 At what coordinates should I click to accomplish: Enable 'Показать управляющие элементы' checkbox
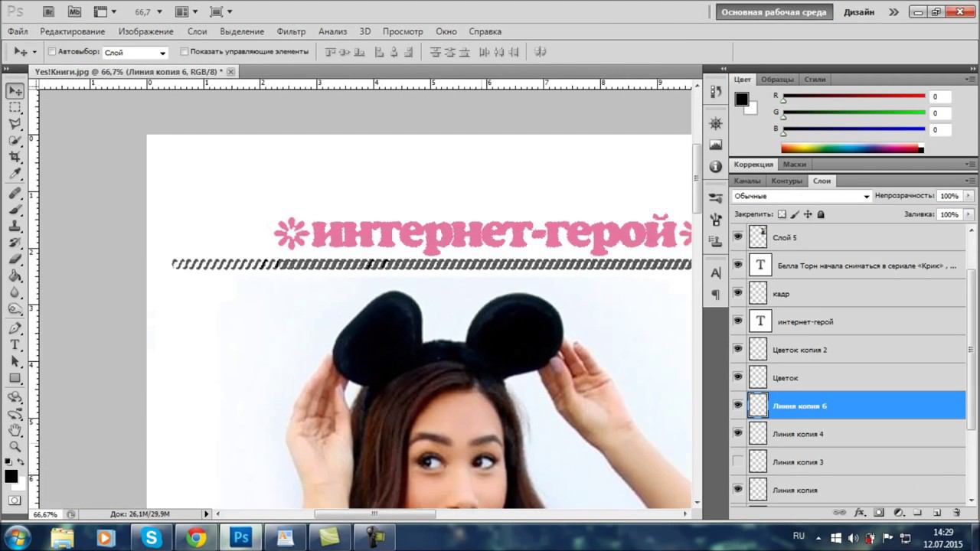pyautogui.click(x=184, y=52)
